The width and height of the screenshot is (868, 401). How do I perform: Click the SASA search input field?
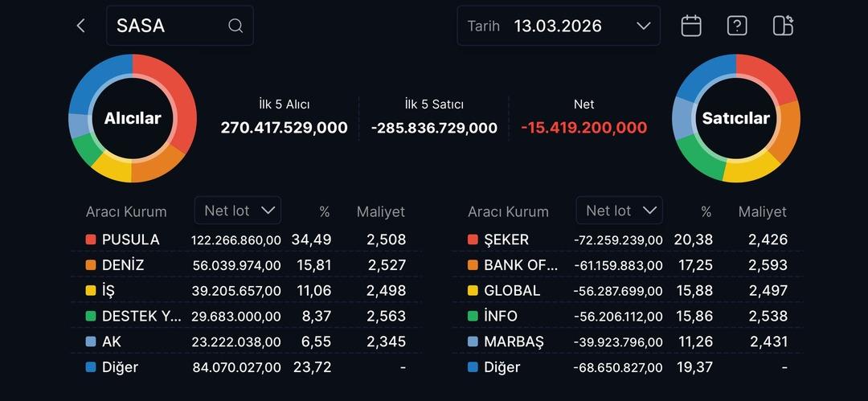[169, 26]
